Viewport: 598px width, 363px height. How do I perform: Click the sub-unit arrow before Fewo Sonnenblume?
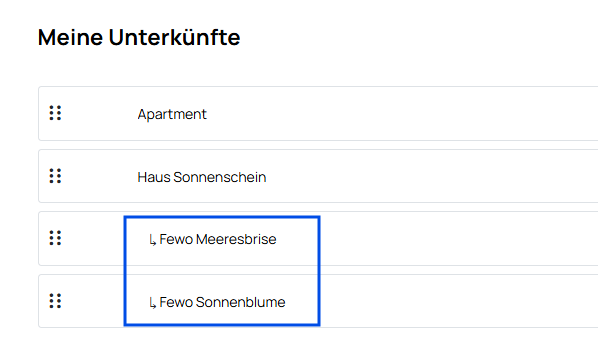pos(153,303)
